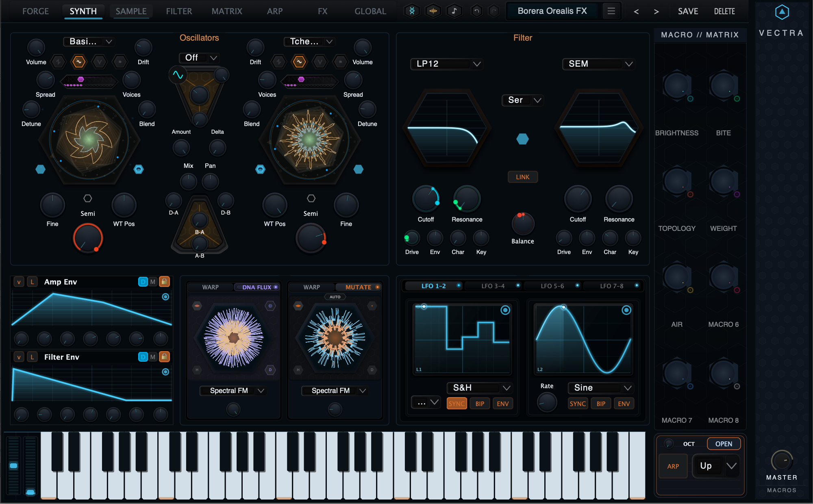Click the undo arrow icon
The height and width of the screenshot is (504, 813).
[476, 11]
